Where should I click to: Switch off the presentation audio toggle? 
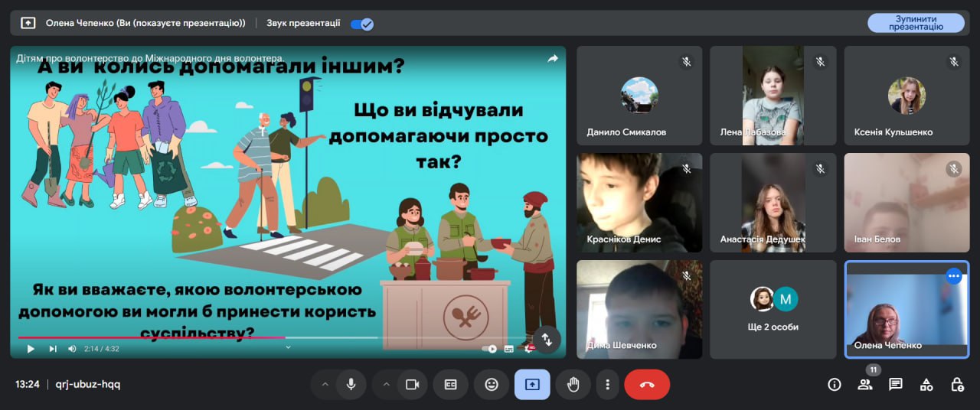click(361, 24)
